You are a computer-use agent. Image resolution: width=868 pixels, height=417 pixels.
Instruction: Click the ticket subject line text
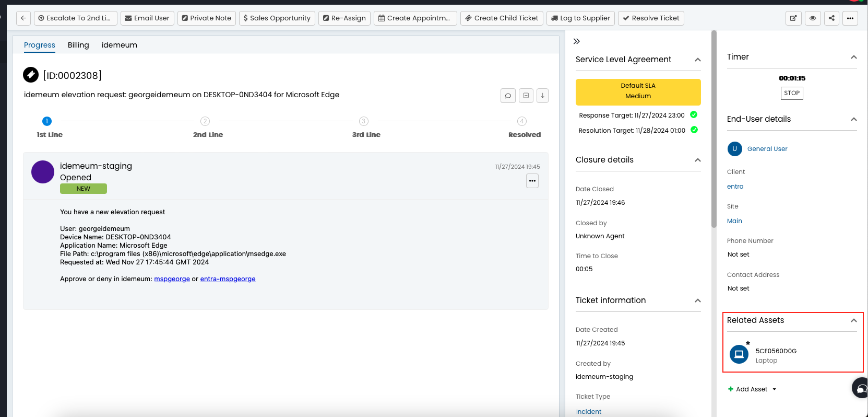click(182, 95)
